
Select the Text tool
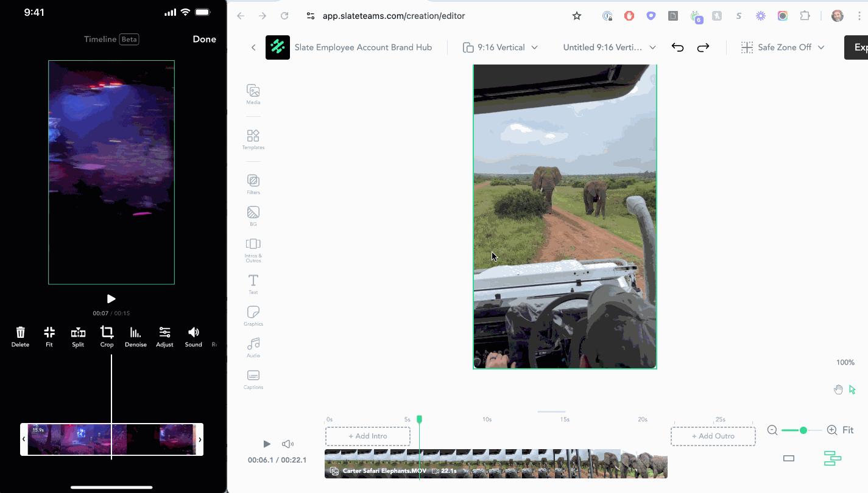[253, 284]
